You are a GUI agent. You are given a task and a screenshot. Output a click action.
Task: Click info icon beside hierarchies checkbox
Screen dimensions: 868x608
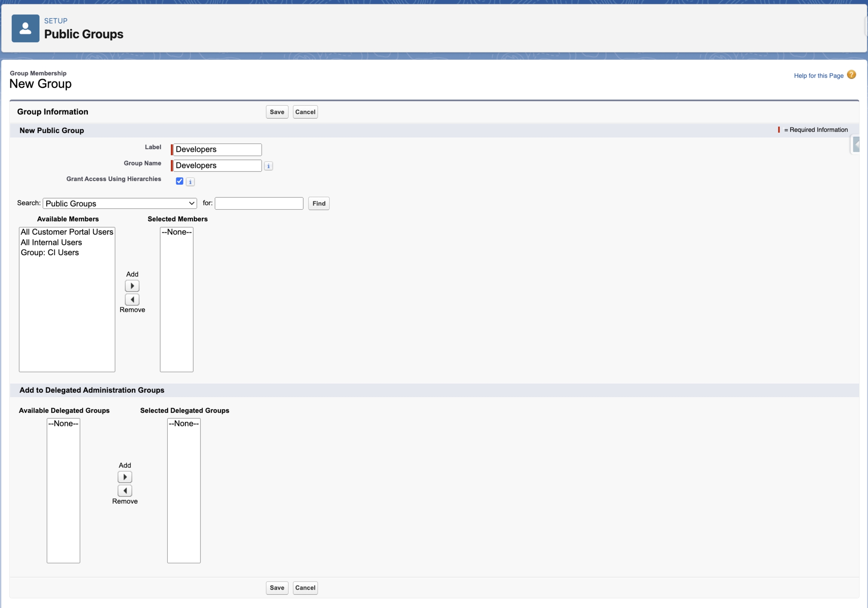point(190,182)
